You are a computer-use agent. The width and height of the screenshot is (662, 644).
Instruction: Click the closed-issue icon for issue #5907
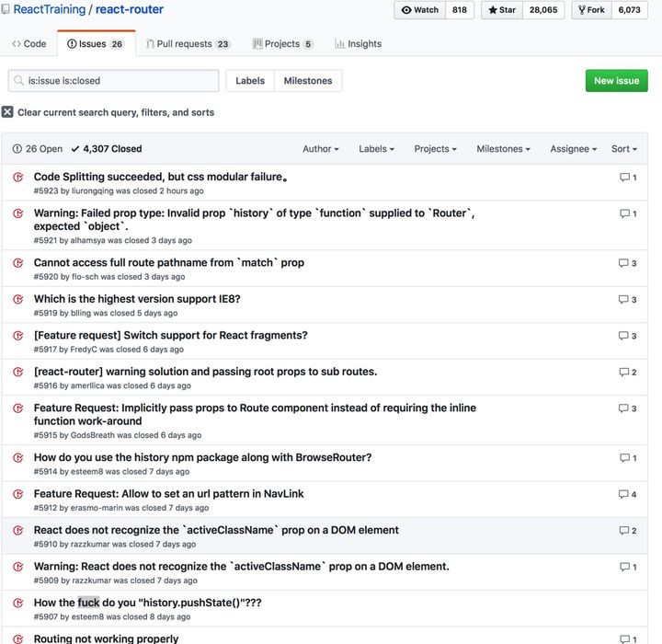click(x=17, y=603)
